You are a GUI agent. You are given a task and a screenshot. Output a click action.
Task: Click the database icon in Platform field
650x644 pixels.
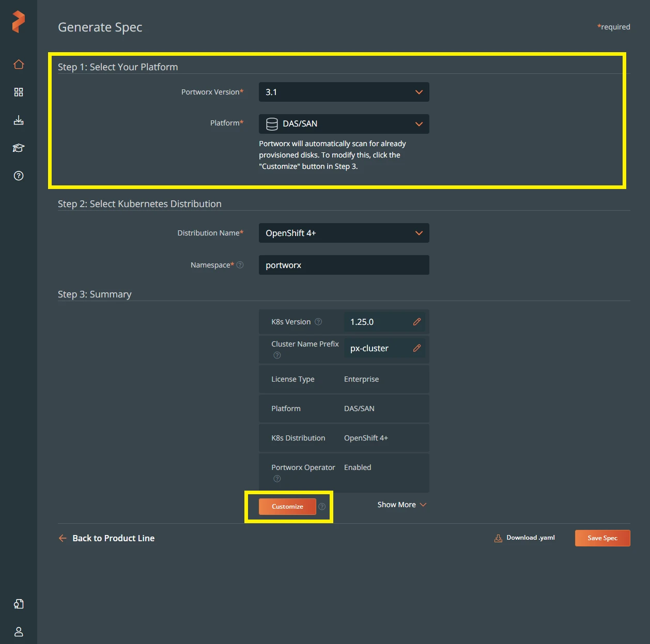[x=272, y=124]
